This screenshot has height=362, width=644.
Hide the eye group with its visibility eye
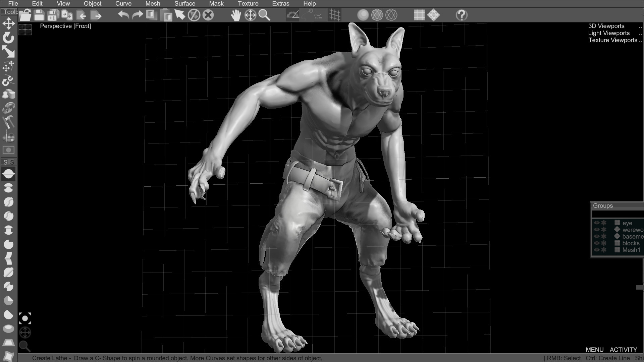pyautogui.click(x=597, y=223)
